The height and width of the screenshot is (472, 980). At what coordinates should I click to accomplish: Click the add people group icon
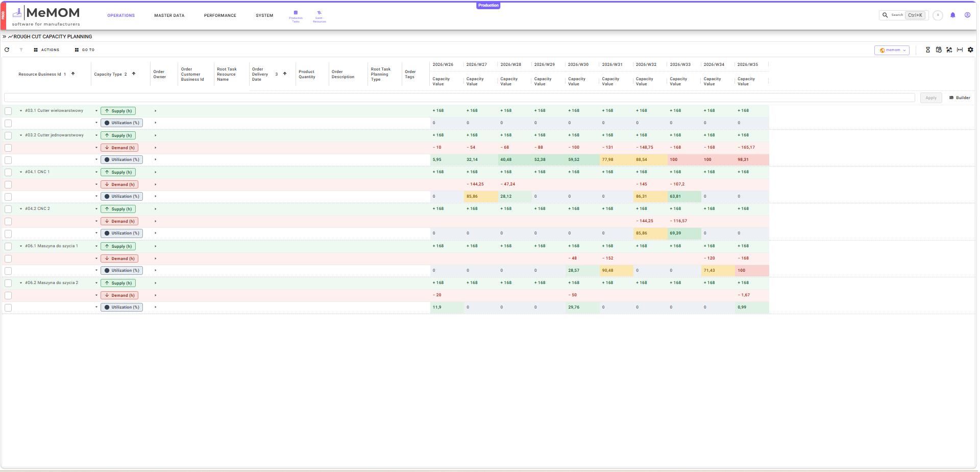click(949, 50)
